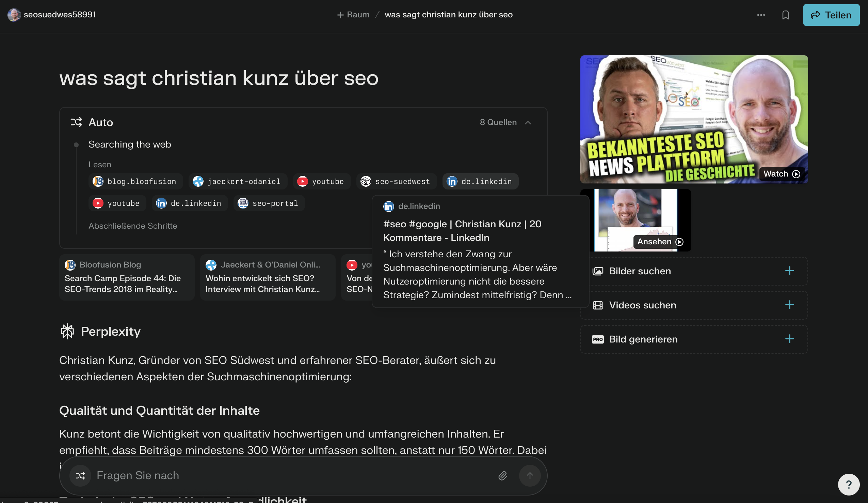The width and height of the screenshot is (868, 503).
Task: Open the youtube source chip
Action: [321, 181]
